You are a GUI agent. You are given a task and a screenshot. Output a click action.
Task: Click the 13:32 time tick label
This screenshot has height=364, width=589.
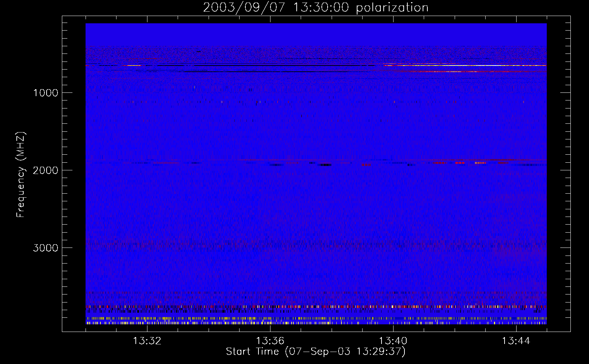tap(147, 341)
